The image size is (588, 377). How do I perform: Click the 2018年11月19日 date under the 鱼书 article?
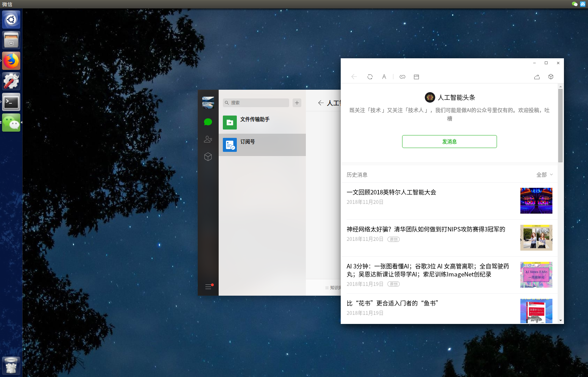(x=365, y=313)
